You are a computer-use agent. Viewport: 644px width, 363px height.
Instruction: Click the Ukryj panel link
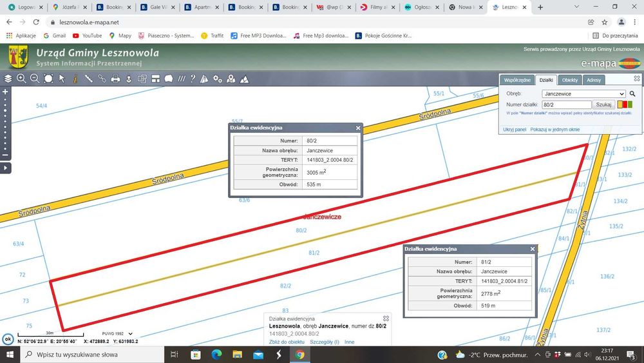(x=514, y=130)
